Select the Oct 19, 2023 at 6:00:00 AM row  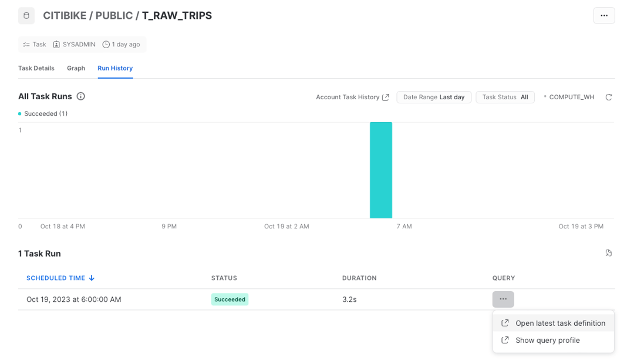coord(316,299)
